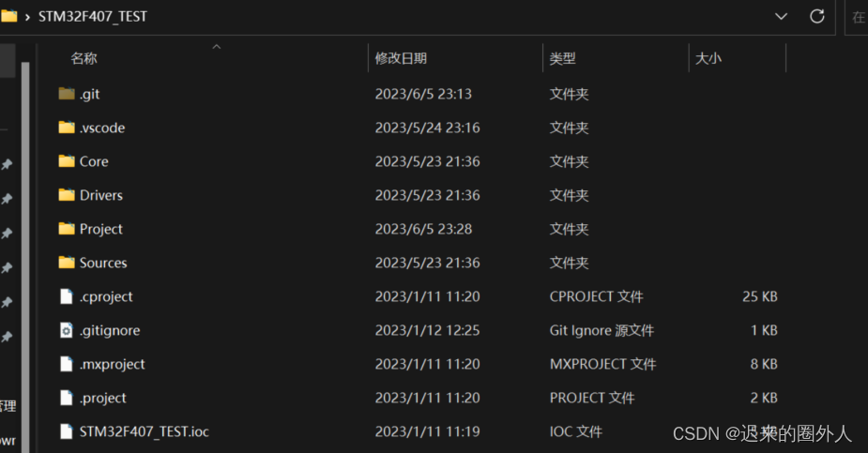The width and height of the screenshot is (868, 453).
Task: Select the .git folder name
Action: tap(90, 94)
